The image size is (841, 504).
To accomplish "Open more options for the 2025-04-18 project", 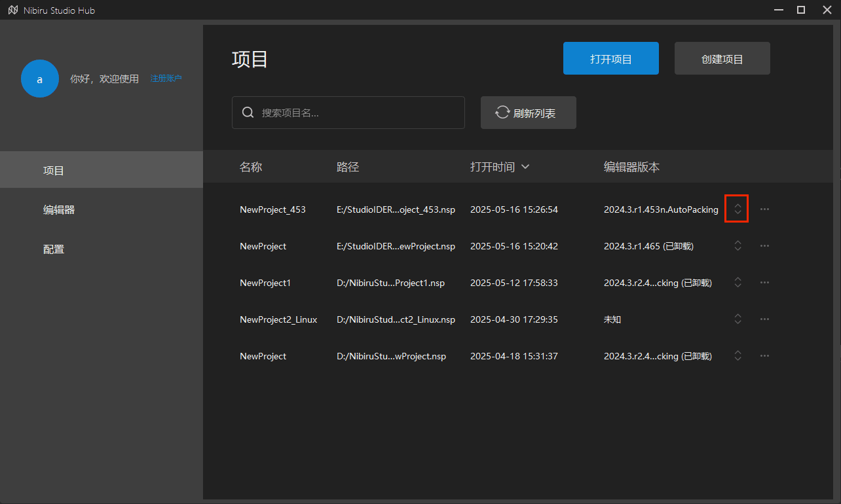I will [764, 356].
